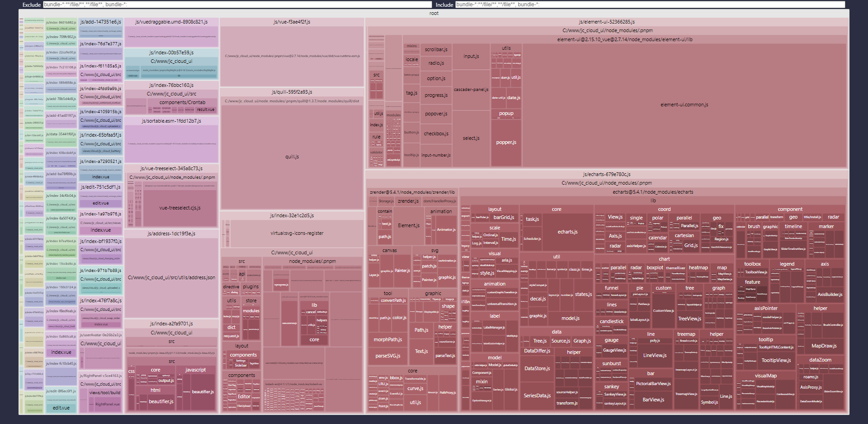
Task: Select the task.js core module
Action: pyautogui.click(x=532, y=219)
